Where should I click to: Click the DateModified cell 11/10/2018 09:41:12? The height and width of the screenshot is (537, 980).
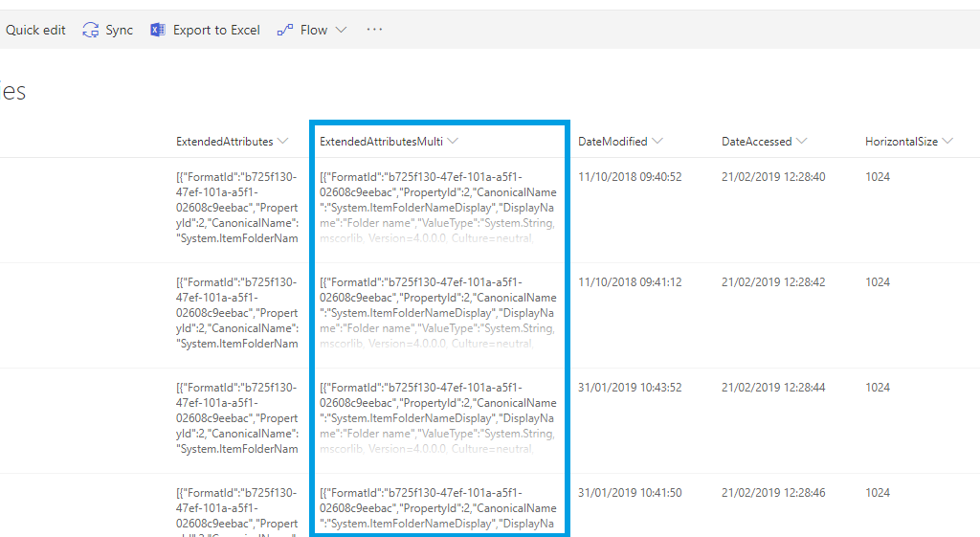point(630,282)
